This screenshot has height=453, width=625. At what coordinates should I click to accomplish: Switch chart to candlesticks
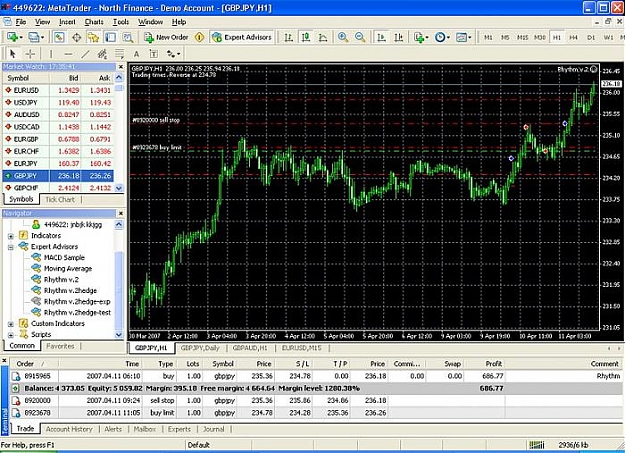coord(306,37)
